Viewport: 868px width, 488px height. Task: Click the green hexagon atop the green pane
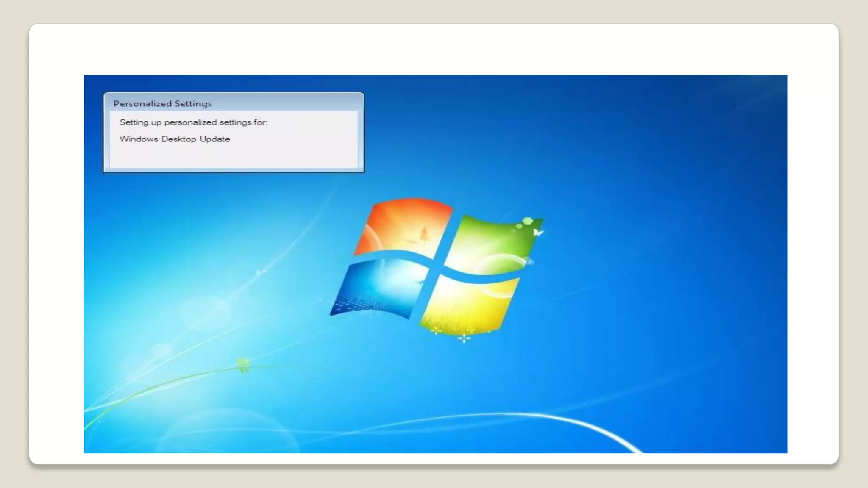click(x=528, y=221)
